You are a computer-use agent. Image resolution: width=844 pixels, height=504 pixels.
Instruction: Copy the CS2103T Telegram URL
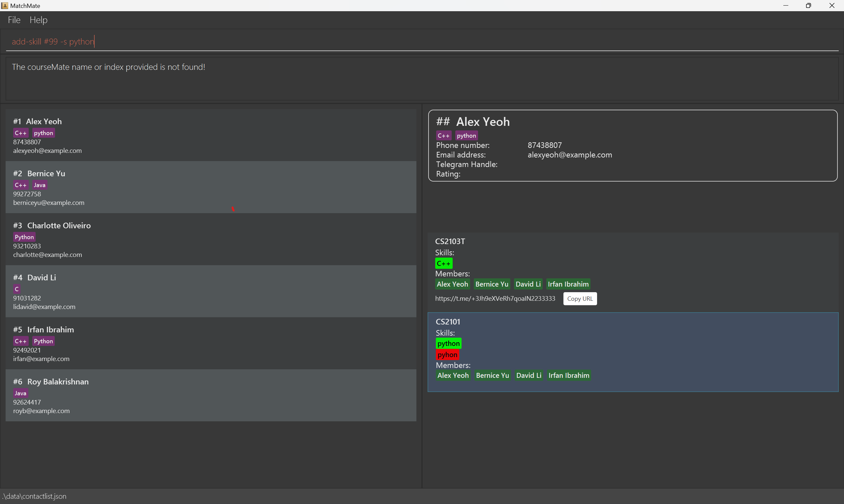580,298
